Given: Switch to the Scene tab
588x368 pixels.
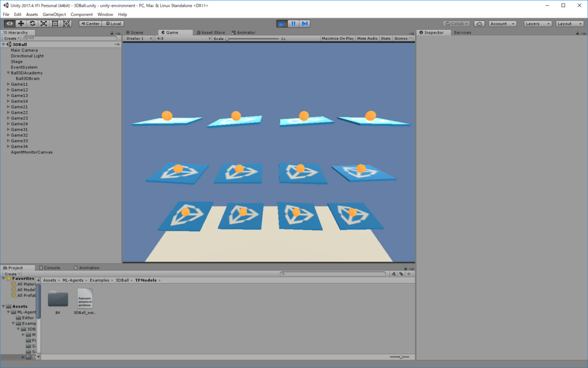Looking at the screenshot, I should click(x=135, y=33).
